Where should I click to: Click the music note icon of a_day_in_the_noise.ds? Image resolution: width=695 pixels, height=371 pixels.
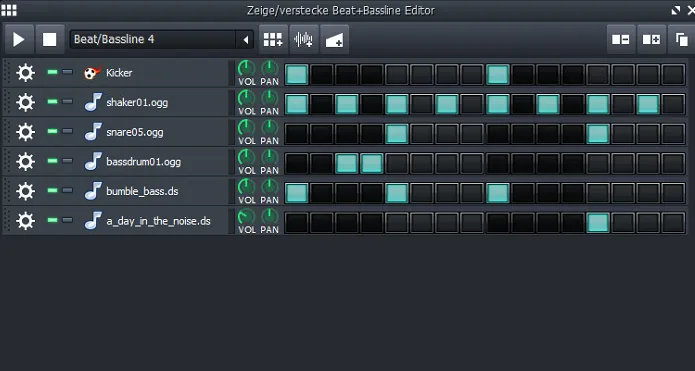[x=93, y=221]
